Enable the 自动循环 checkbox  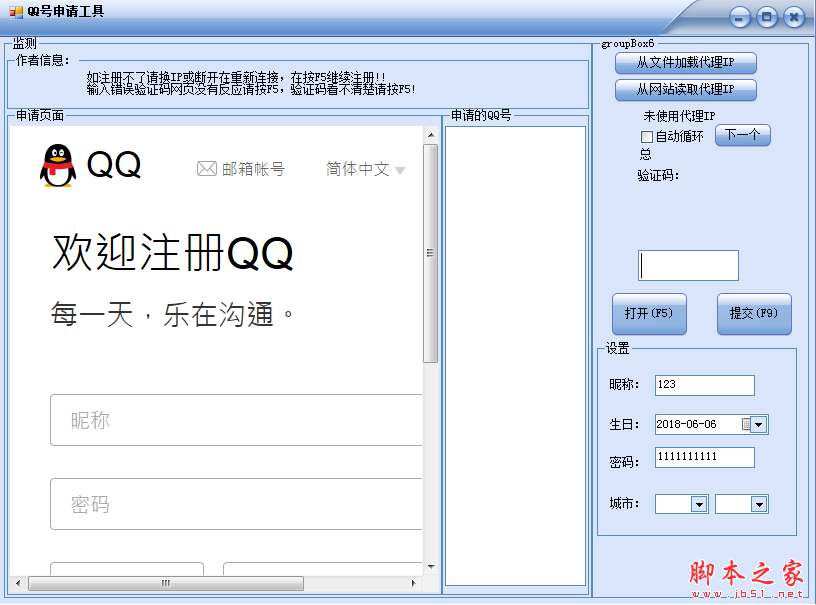point(647,136)
